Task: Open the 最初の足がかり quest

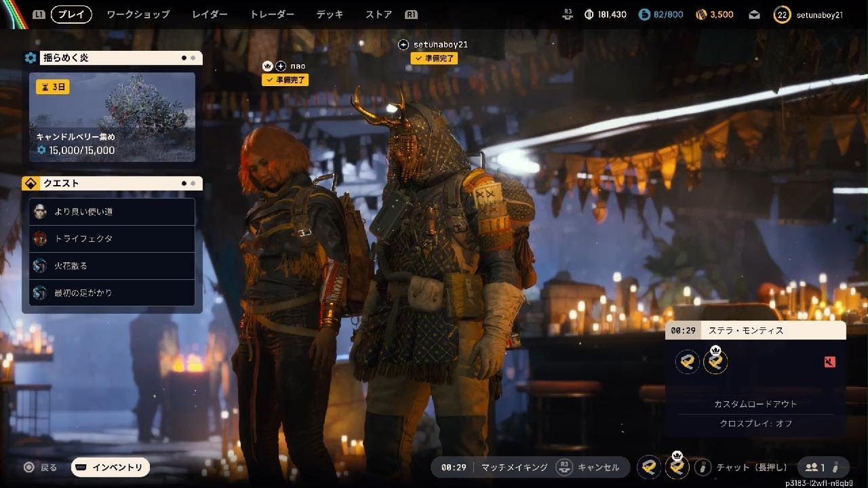Action: click(x=112, y=293)
